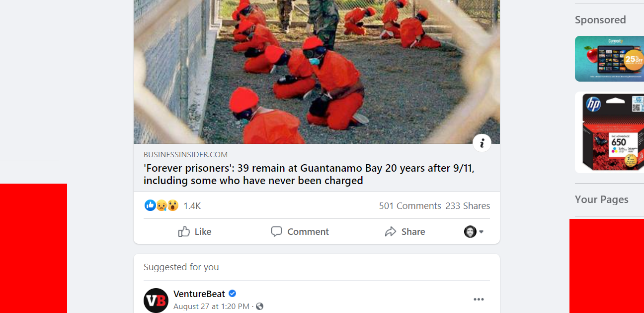Screen dimensions: 644x313
Task: Open the 25% off sponsored ad thumbnail
Action: pos(609,59)
